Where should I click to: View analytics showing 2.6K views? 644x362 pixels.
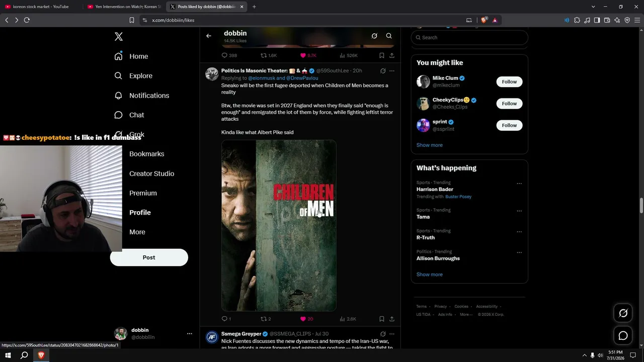[x=348, y=319]
